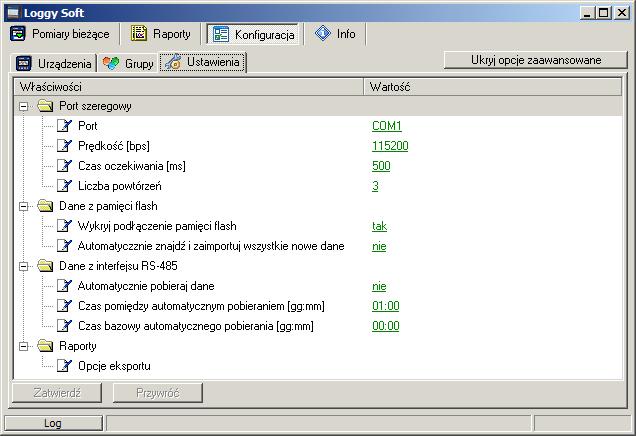Open the Log panel button

(x=53, y=423)
